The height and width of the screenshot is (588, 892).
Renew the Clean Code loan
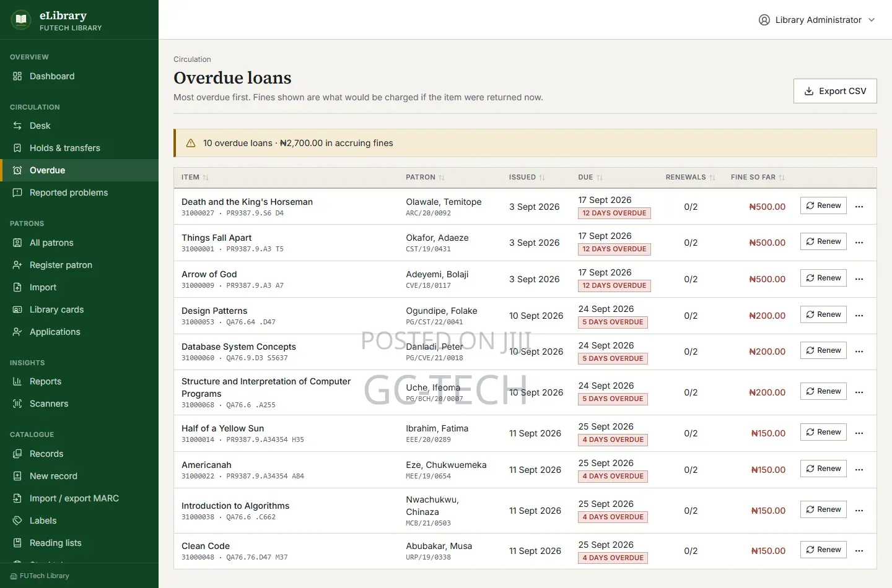coord(823,550)
